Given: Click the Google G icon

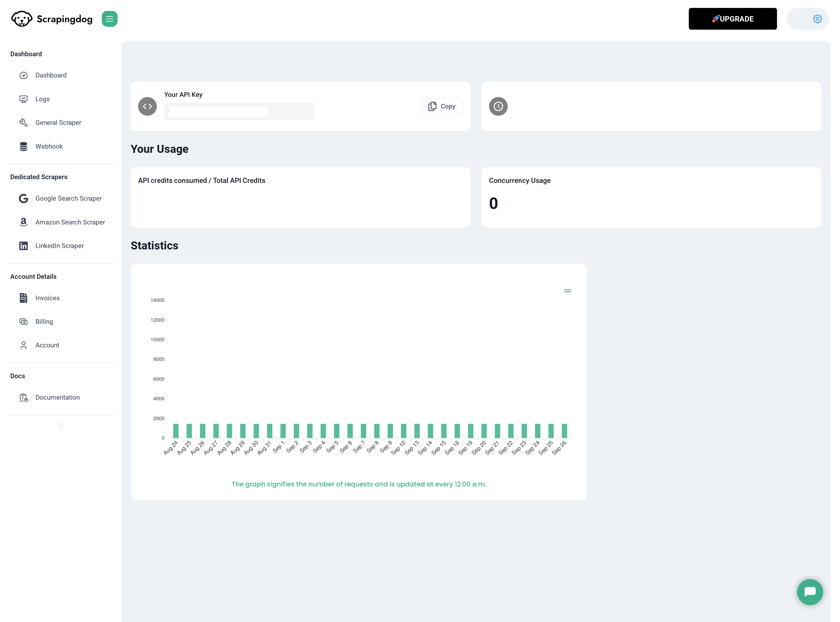Looking at the screenshot, I should 23,198.
